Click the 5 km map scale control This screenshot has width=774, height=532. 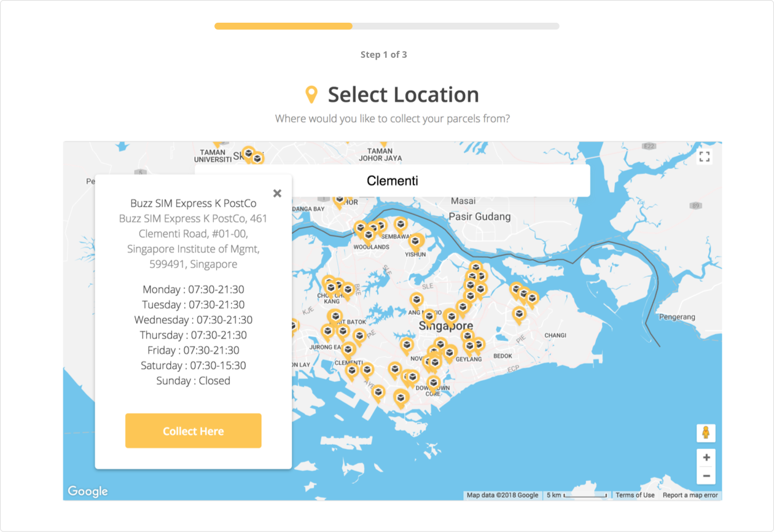click(x=577, y=495)
